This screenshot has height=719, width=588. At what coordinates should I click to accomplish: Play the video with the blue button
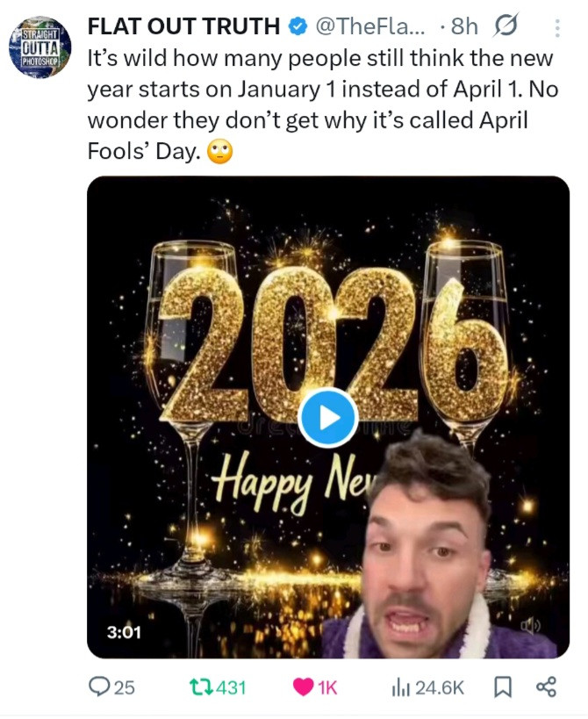(327, 417)
